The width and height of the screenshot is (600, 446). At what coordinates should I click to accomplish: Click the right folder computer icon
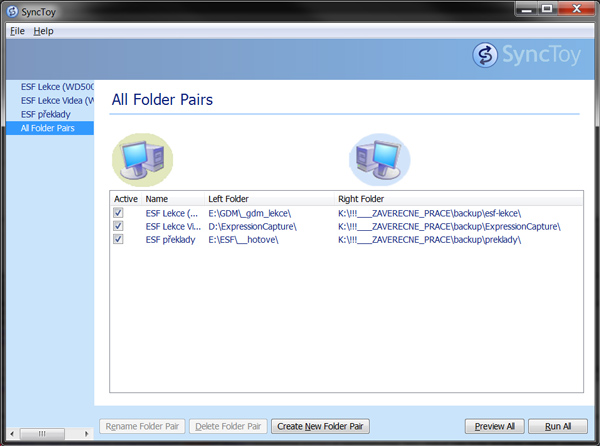tap(378, 158)
